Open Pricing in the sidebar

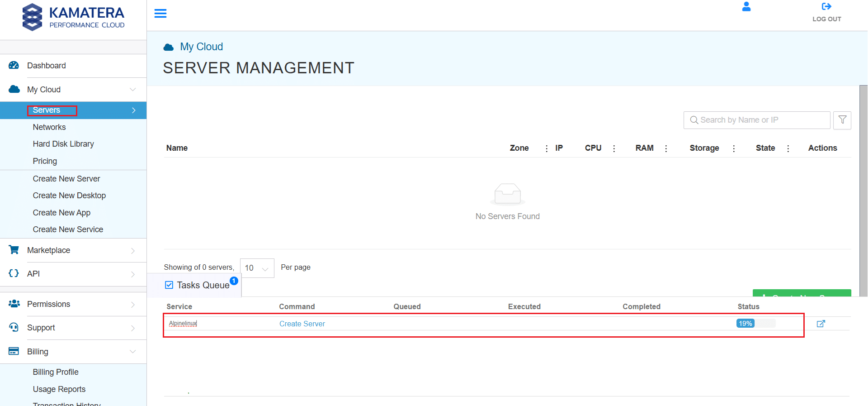tap(45, 161)
